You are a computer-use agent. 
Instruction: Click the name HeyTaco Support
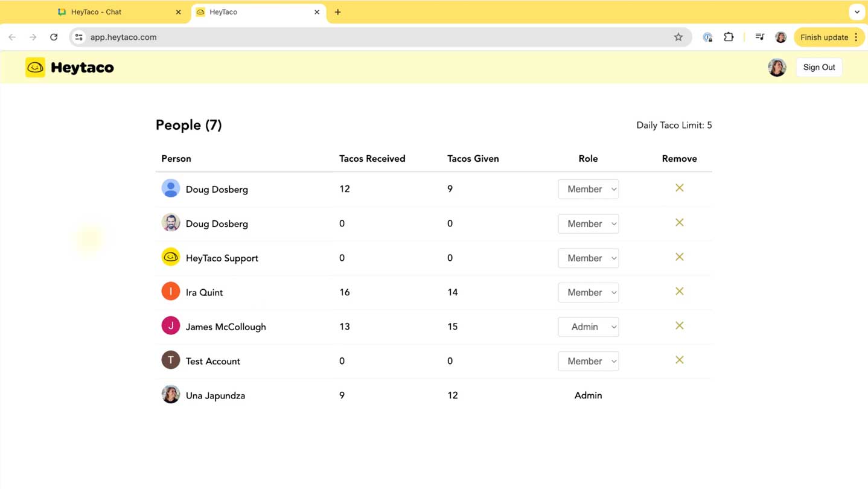click(x=222, y=258)
